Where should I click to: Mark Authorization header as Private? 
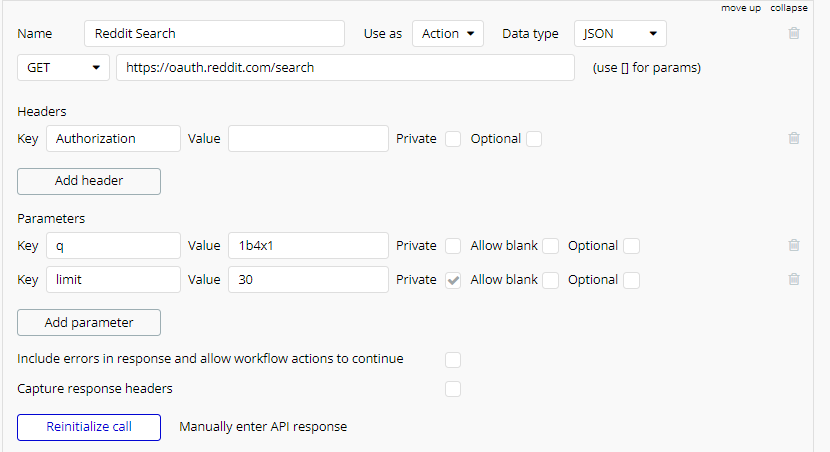point(453,139)
